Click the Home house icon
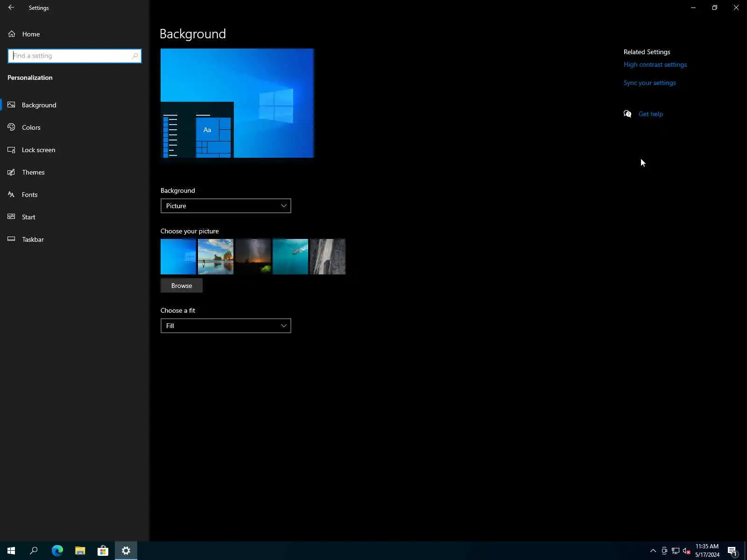 click(x=12, y=34)
